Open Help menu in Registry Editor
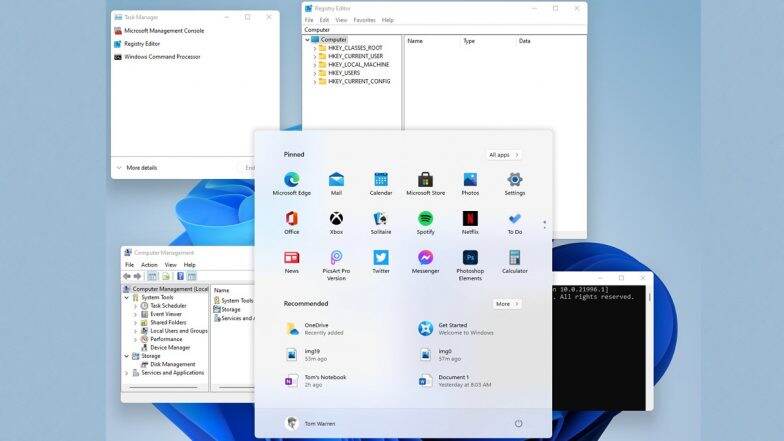 [388, 20]
